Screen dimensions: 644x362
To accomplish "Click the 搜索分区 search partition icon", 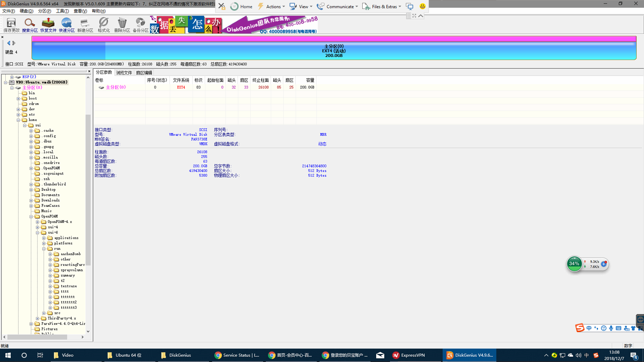I will tap(30, 25).
